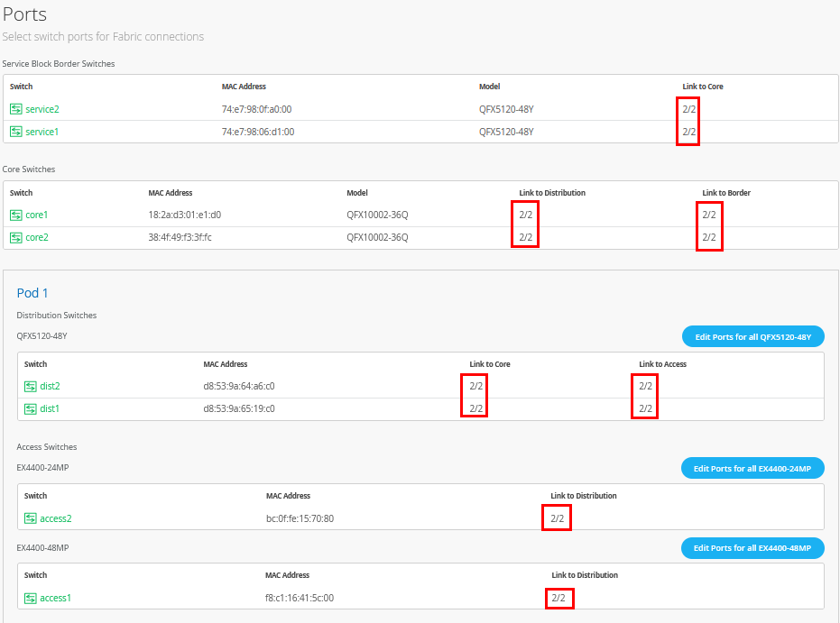Click MAC address bc:0f:fe:15:70:80
The height and width of the screenshot is (623, 840).
300,518
